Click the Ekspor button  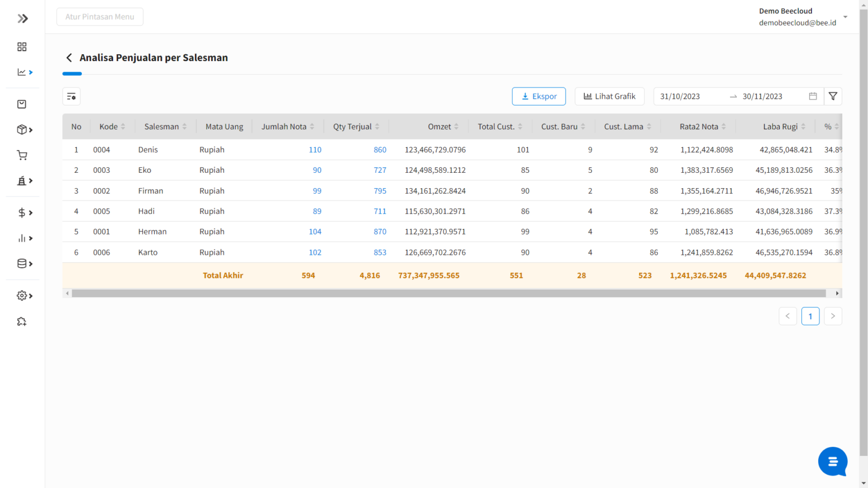tap(539, 97)
